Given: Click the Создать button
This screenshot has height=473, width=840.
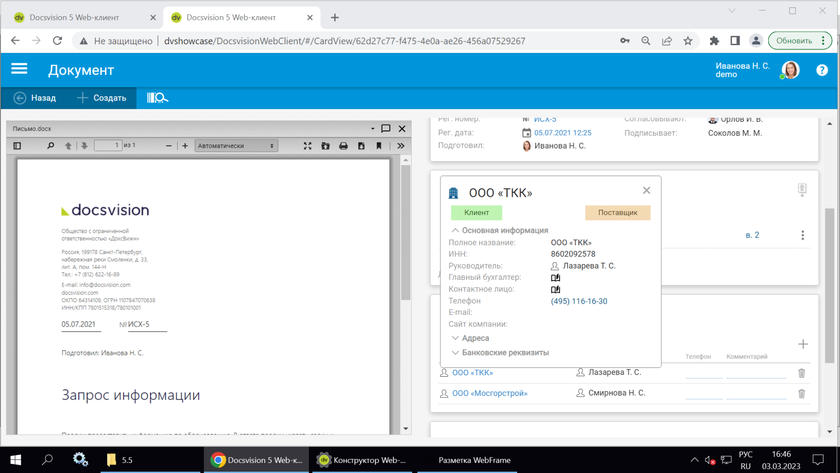Looking at the screenshot, I should click(101, 98).
